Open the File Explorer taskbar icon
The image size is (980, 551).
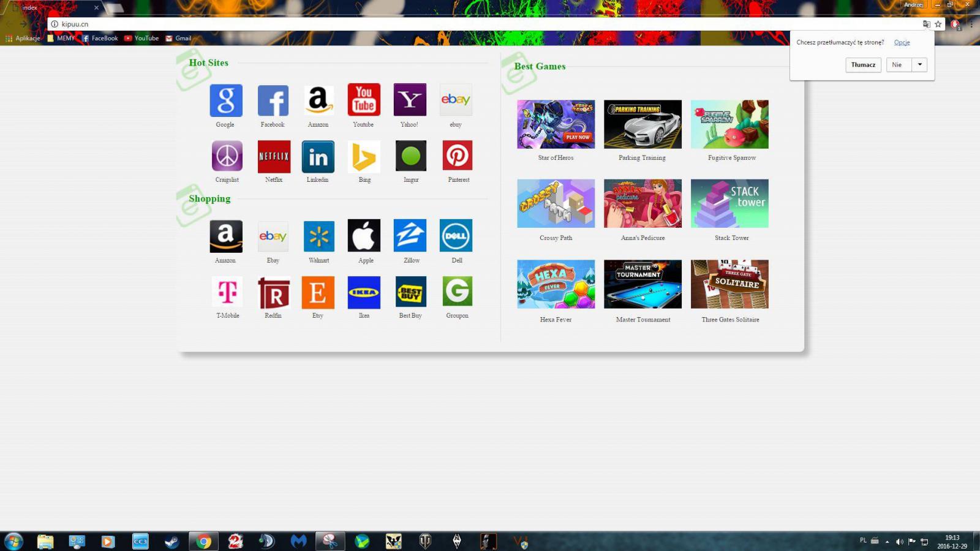pyautogui.click(x=45, y=541)
